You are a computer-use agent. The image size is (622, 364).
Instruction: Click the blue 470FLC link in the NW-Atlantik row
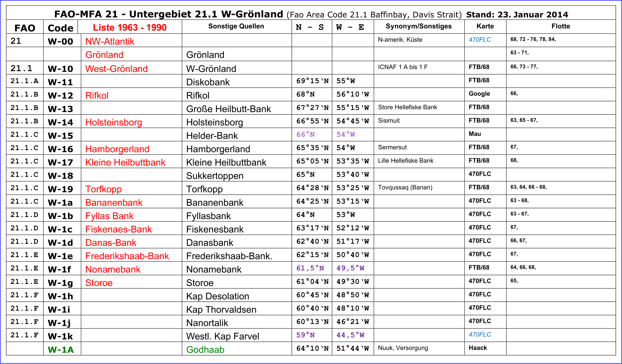(x=480, y=39)
